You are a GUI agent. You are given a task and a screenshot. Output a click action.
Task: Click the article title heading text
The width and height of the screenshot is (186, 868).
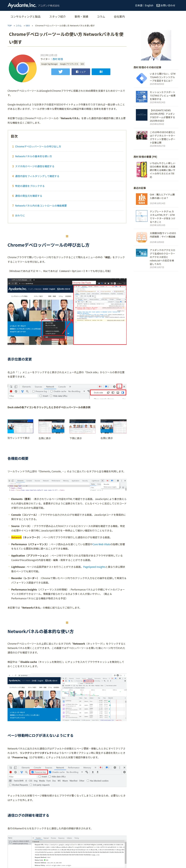66,38
